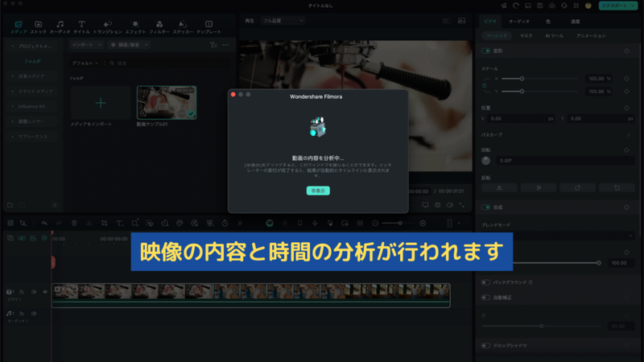Click the 非表示 (Hide) button in the dialog
This screenshot has width=644, height=362.
tap(318, 191)
